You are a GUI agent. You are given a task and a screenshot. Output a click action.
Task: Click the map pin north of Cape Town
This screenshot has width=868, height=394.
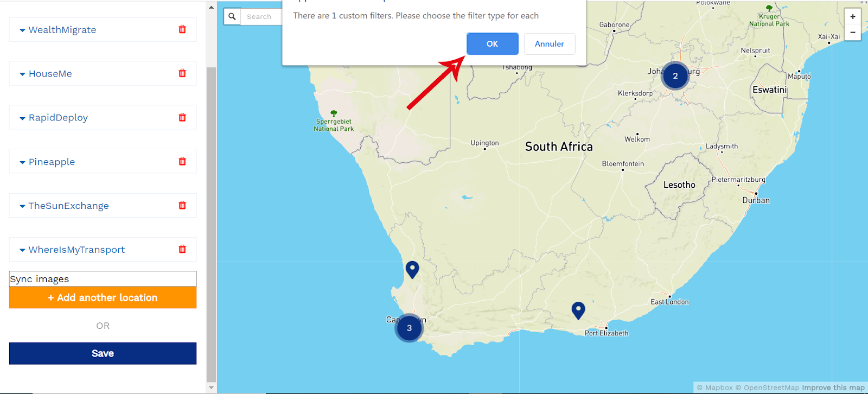click(x=412, y=269)
